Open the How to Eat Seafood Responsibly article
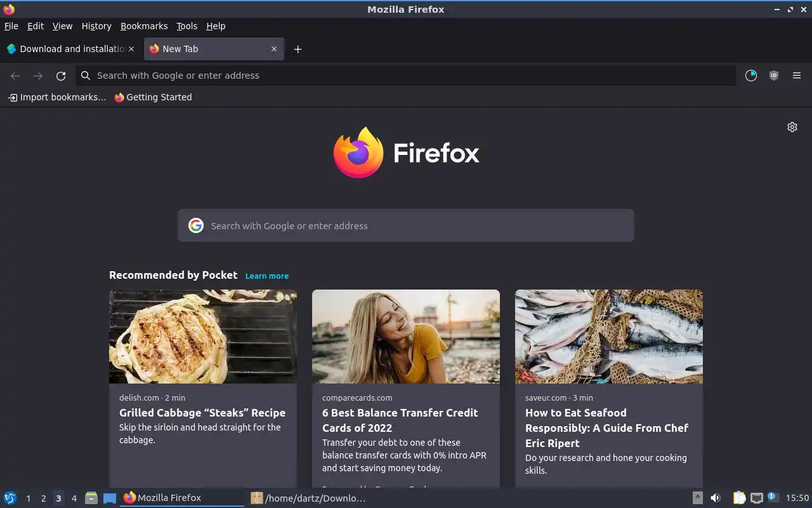The image size is (812, 508). coord(607,428)
